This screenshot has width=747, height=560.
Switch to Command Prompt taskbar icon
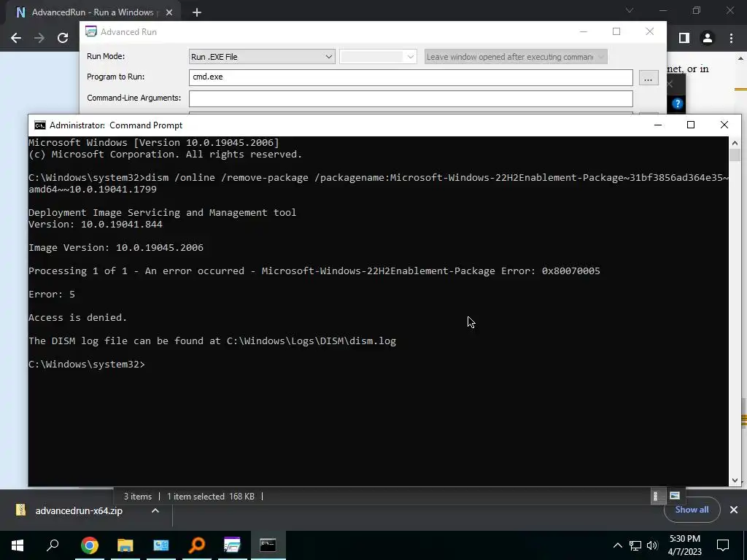pyautogui.click(x=268, y=545)
